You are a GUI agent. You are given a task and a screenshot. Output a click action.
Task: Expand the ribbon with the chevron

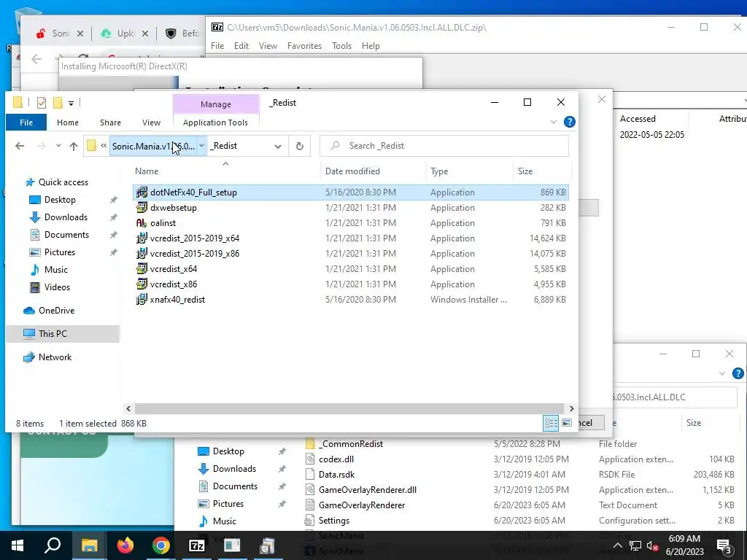(x=554, y=122)
